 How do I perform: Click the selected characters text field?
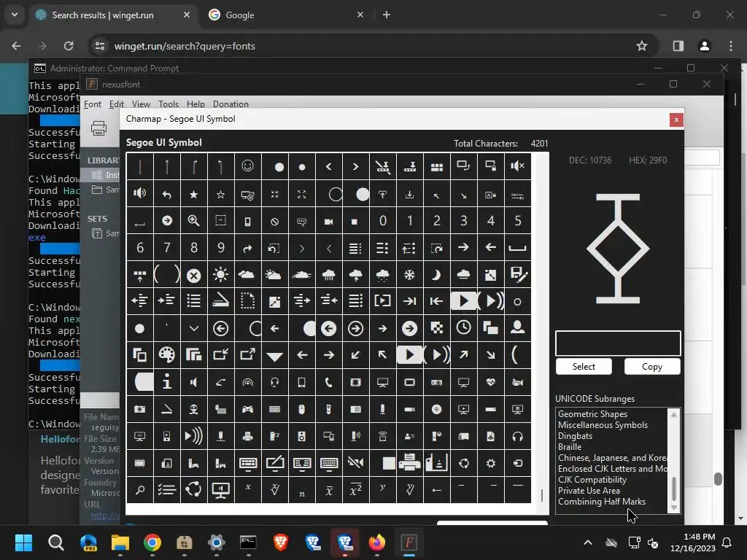[618, 343]
